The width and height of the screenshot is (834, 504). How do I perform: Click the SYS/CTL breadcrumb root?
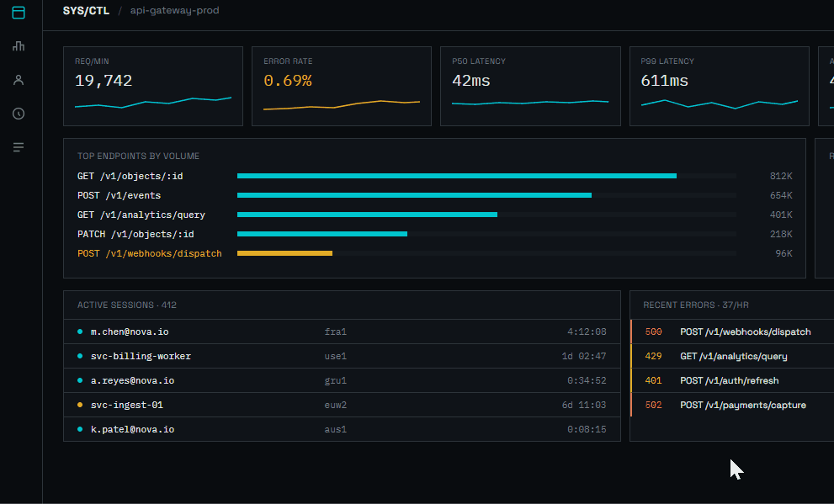[x=86, y=11]
